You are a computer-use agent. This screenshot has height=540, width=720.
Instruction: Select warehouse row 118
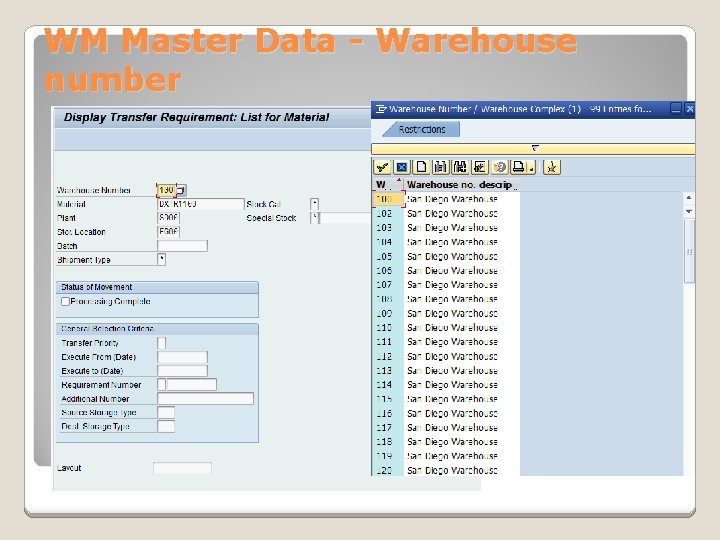pyautogui.click(x=446, y=442)
